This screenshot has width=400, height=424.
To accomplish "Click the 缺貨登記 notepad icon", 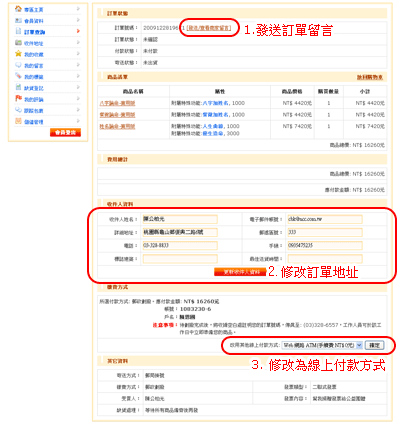I will [18, 87].
